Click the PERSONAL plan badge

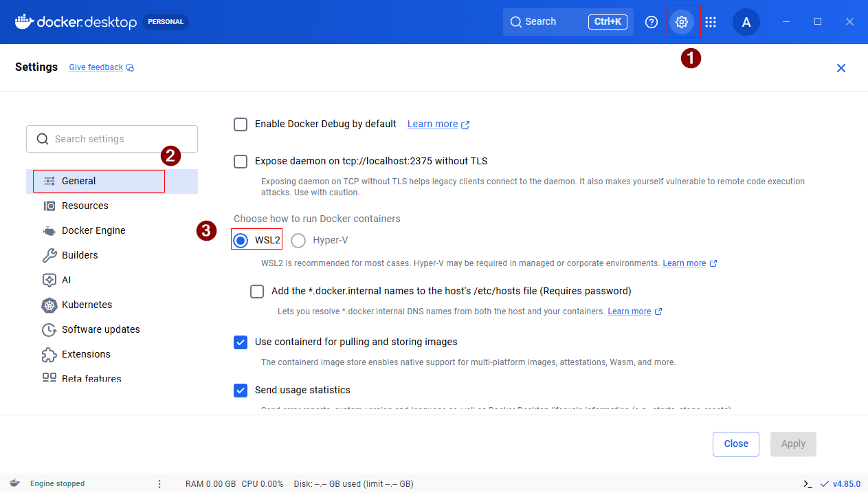[166, 22]
